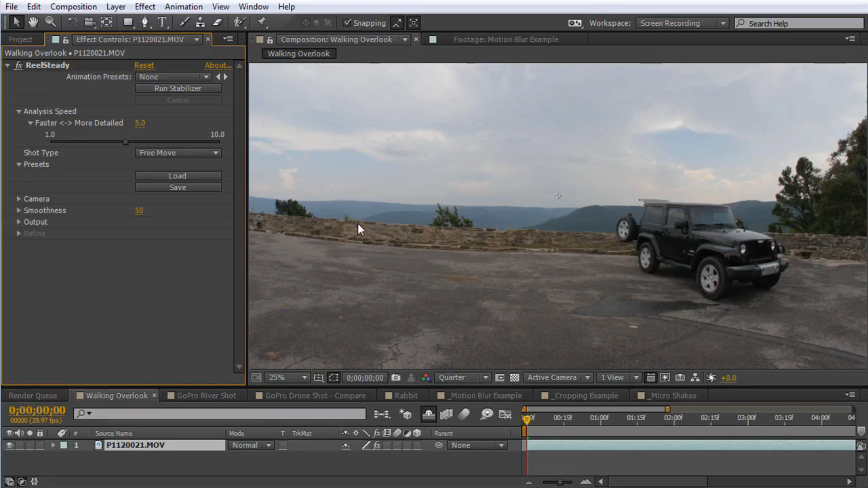Screen dimensions: 868x488
Task: Click the Save presets button
Action: point(178,187)
